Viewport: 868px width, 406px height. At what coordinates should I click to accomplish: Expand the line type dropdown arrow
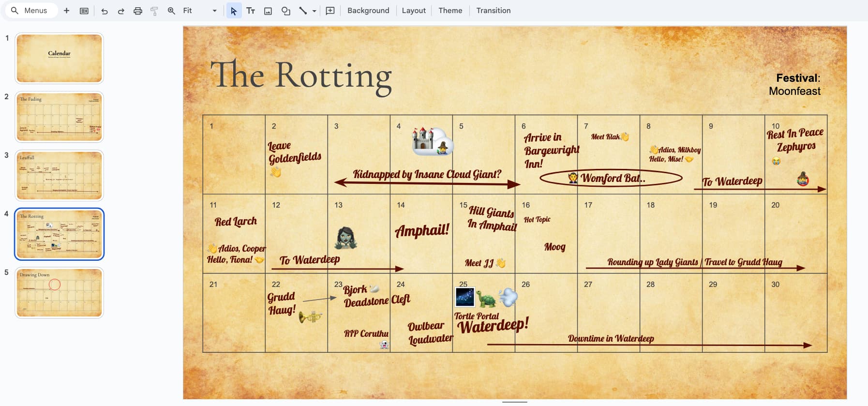coord(314,11)
